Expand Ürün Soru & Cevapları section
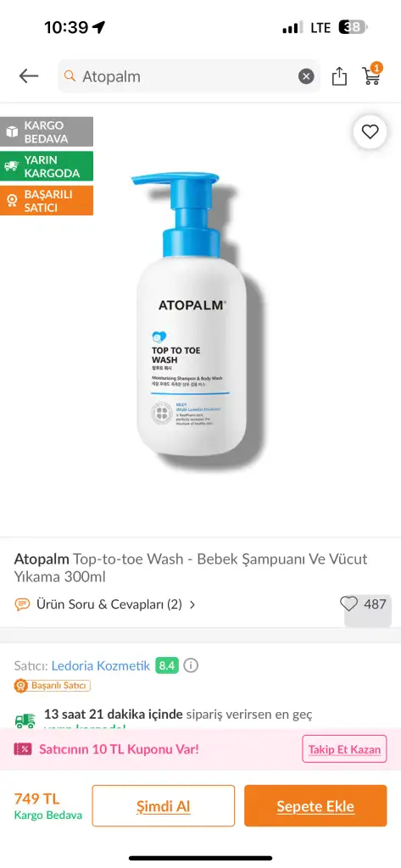This screenshot has height=868, width=401. [x=105, y=604]
